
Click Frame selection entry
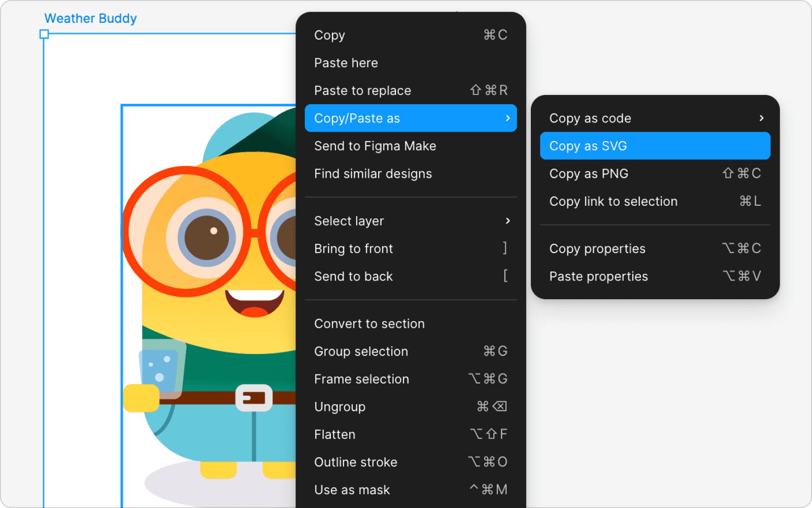pyautogui.click(x=411, y=379)
